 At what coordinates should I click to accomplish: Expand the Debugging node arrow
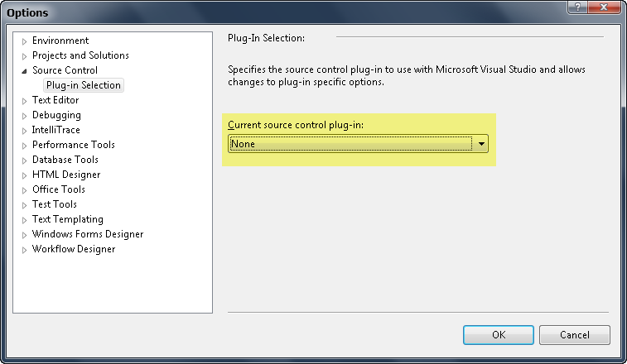pyautogui.click(x=25, y=115)
